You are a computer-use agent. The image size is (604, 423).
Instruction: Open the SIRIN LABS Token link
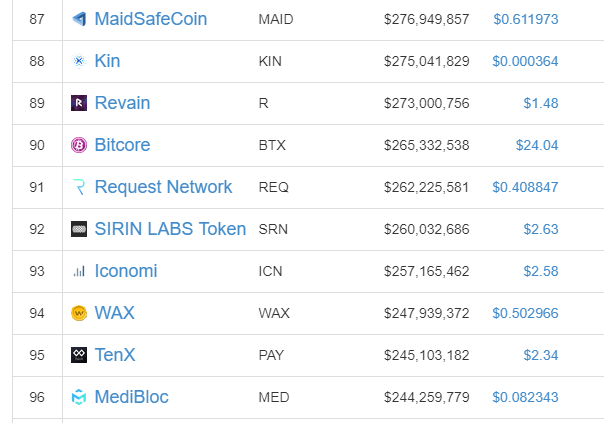[170, 229]
